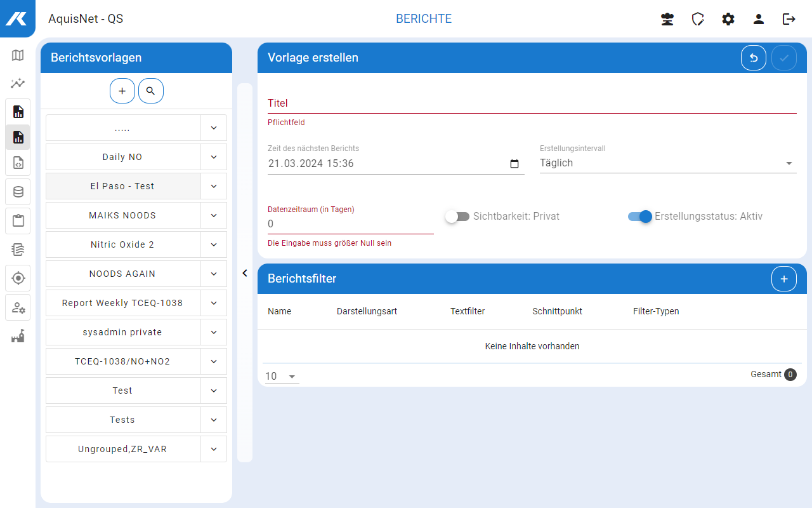Add a new Berichtsfilter entry
812x508 pixels.
point(783,279)
